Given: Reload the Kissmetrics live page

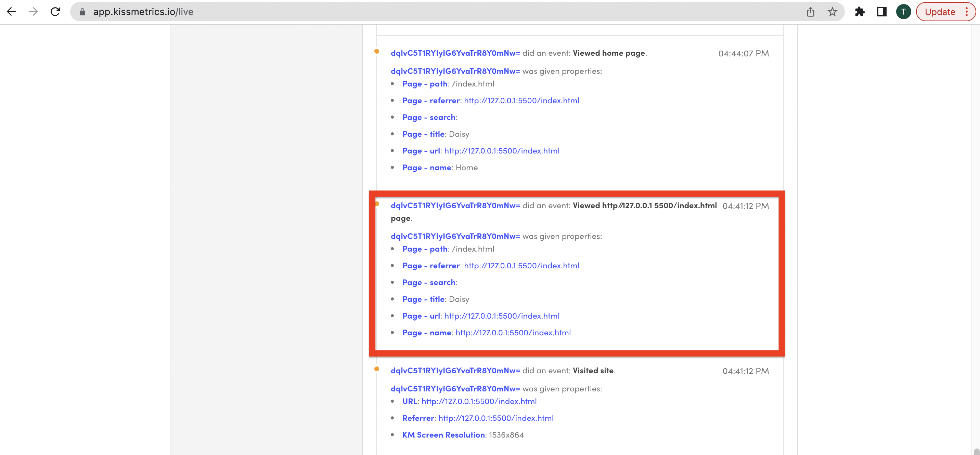Looking at the screenshot, I should [x=55, y=12].
